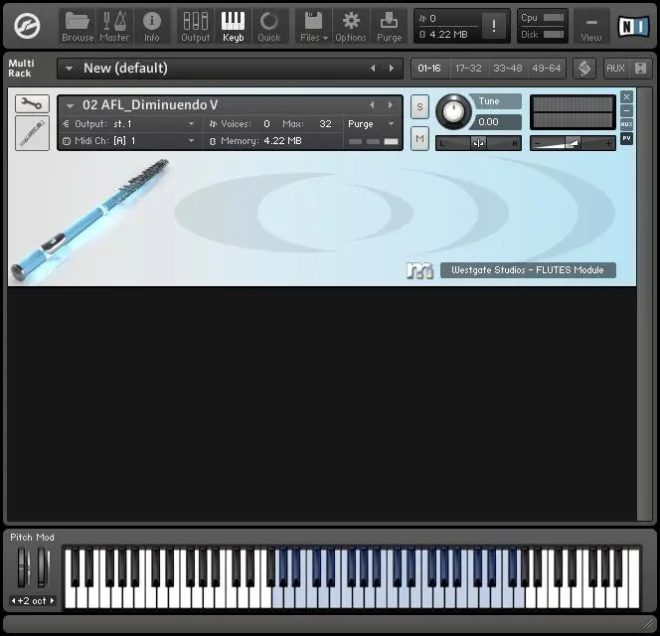
Task: Shift keyboard octave down with left arrow
Action: 13,601
